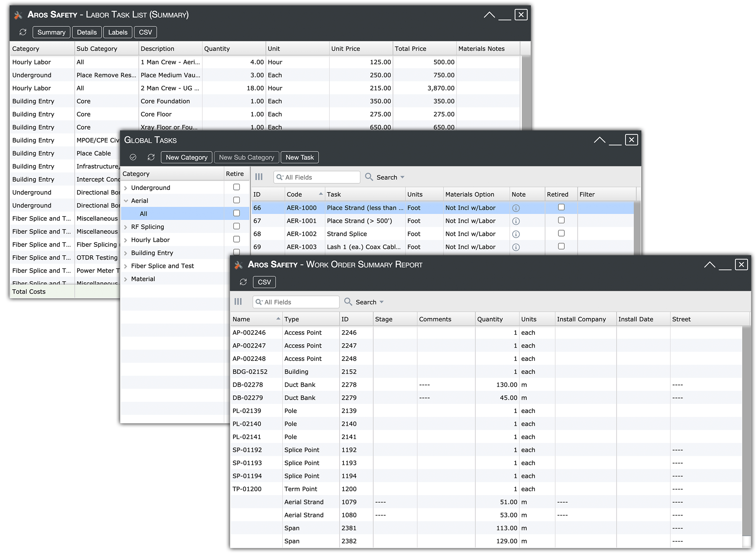Image resolution: width=756 pixels, height=553 pixels.
Task: Click Global Tasks grid vertical scrollbar
Action: [x=637, y=228]
